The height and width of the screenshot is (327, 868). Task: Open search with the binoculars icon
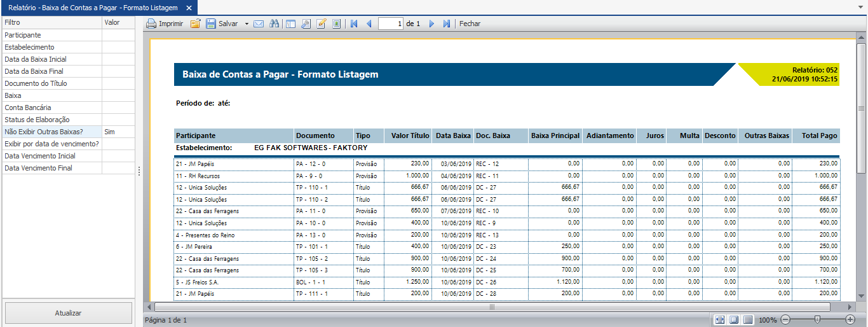275,24
